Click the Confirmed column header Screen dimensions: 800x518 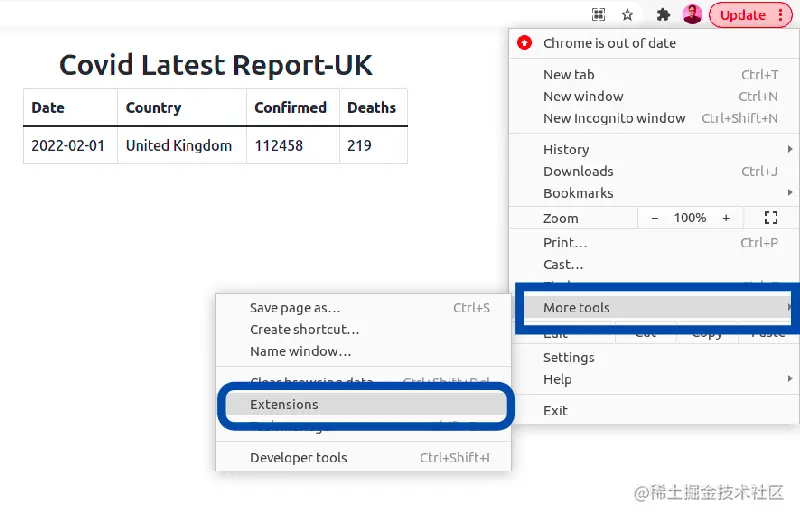293,108
